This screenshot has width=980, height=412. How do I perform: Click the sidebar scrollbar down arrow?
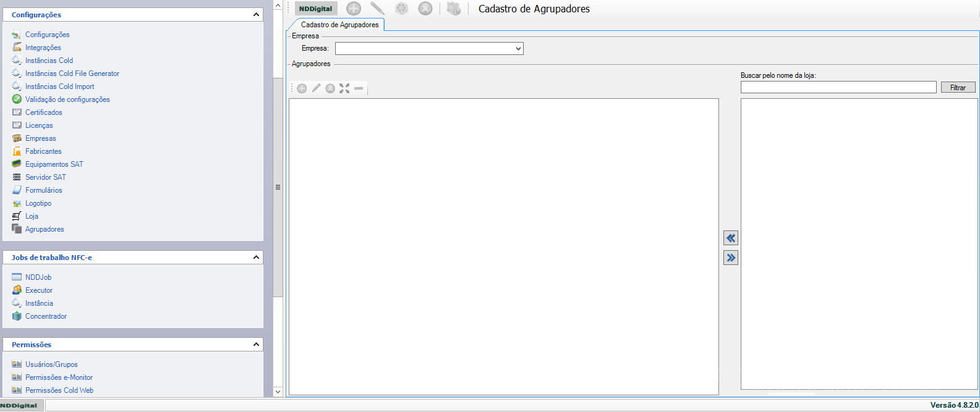point(278,392)
